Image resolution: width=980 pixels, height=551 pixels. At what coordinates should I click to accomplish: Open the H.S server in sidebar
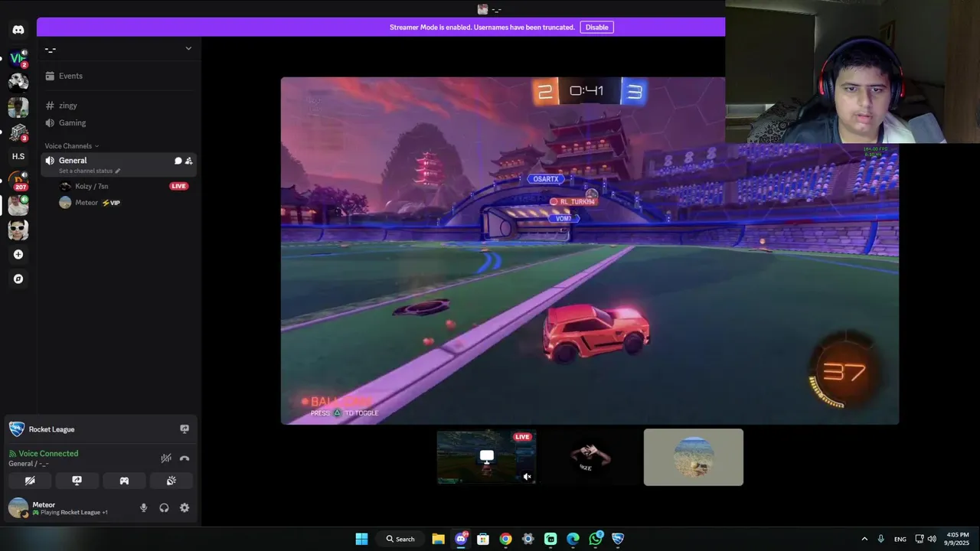(x=18, y=156)
